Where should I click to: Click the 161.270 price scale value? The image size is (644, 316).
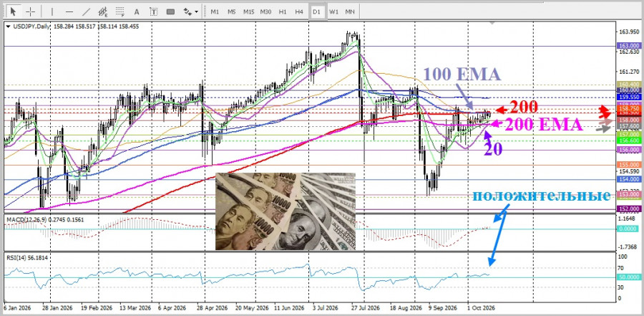point(630,72)
